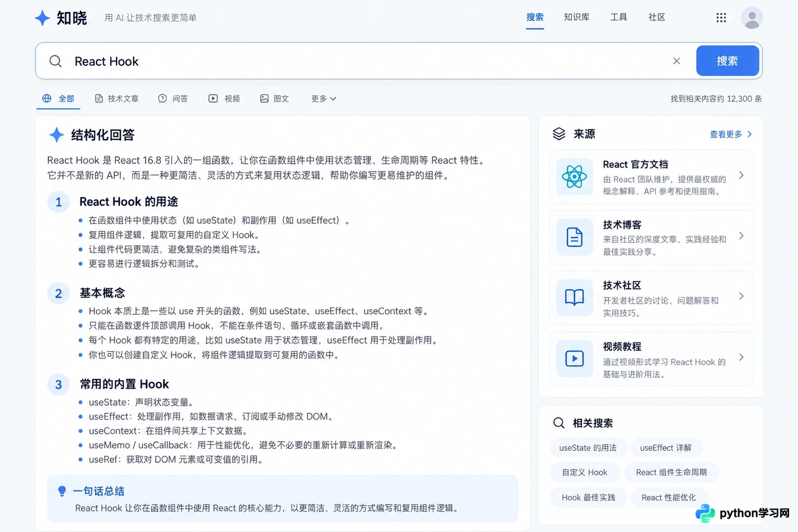The width and height of the screenshot is (798, 532).
Task: Open the apps grid icon in header
Action: (x=721, y=18)
